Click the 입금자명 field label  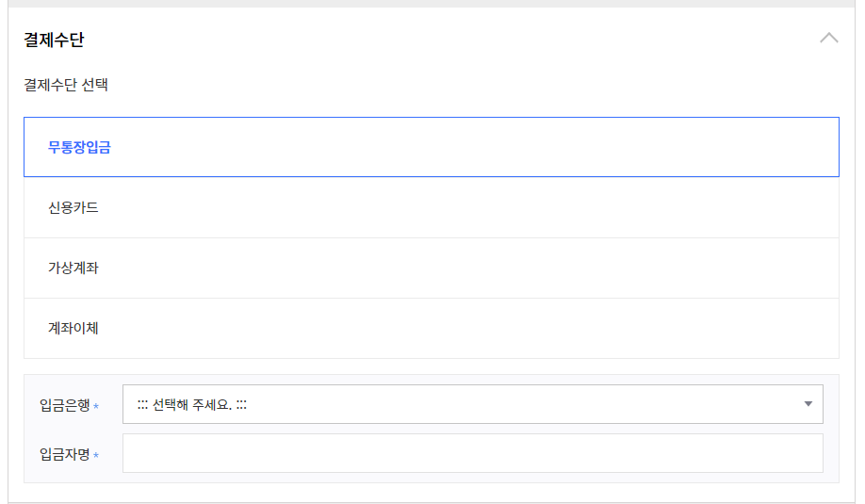click(x=64, y=454)
